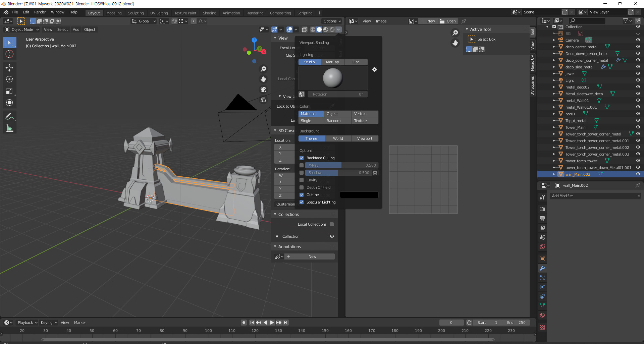Viewport: 644px width, 344px height.
Task: Select the Measure tool
Action: (x=9, y=128)
